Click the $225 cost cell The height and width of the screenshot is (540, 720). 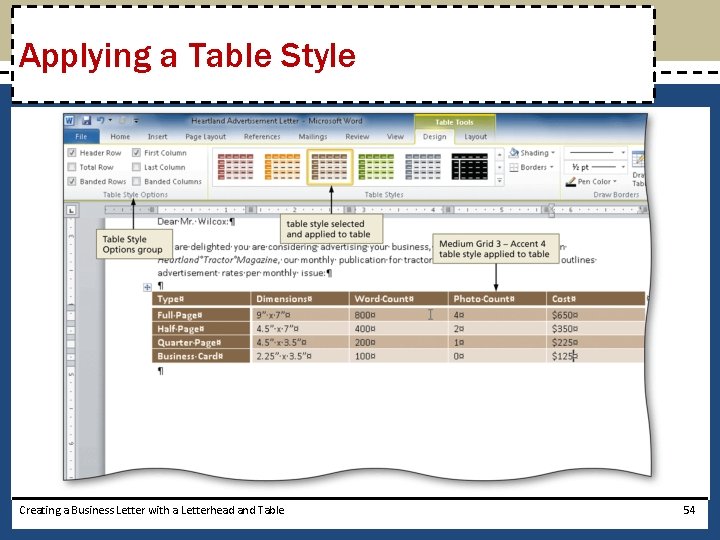click(x=596, y=343)
